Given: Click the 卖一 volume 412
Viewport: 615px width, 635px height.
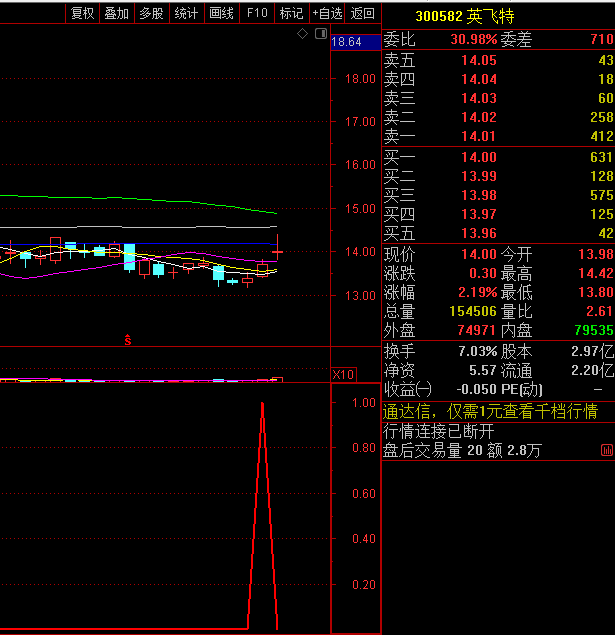Looking at the screenshot, I should pos(602,136).
